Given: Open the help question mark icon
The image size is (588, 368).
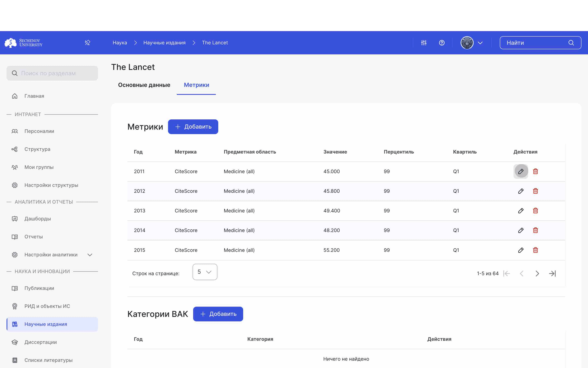Looking at the screenshot, I should 442,43.
